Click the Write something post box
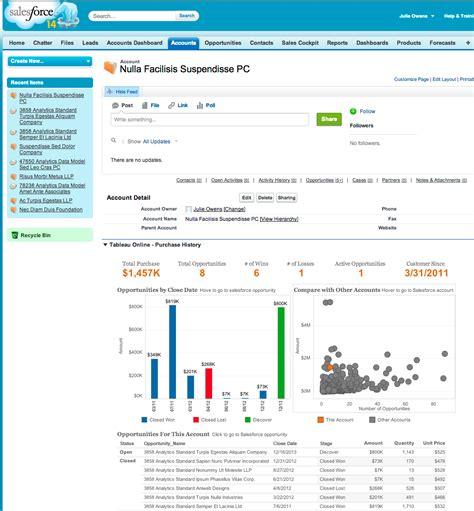The height and width of the screenshot is (511, 474). pyautogui.click(x=210, y=120)
